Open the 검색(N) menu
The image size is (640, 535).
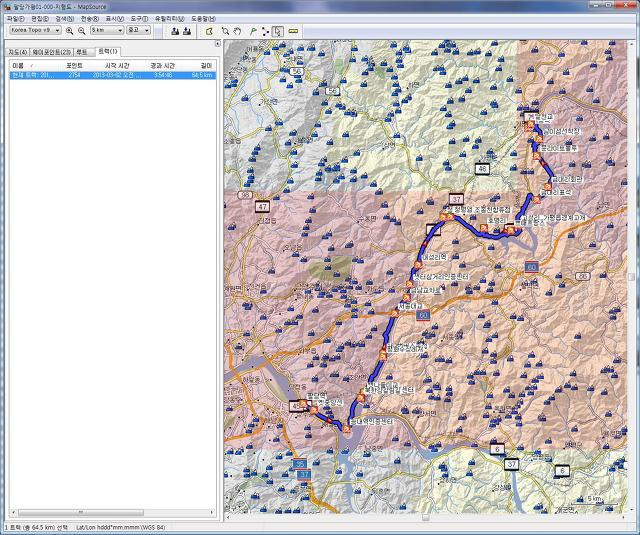tap(64, 19)
